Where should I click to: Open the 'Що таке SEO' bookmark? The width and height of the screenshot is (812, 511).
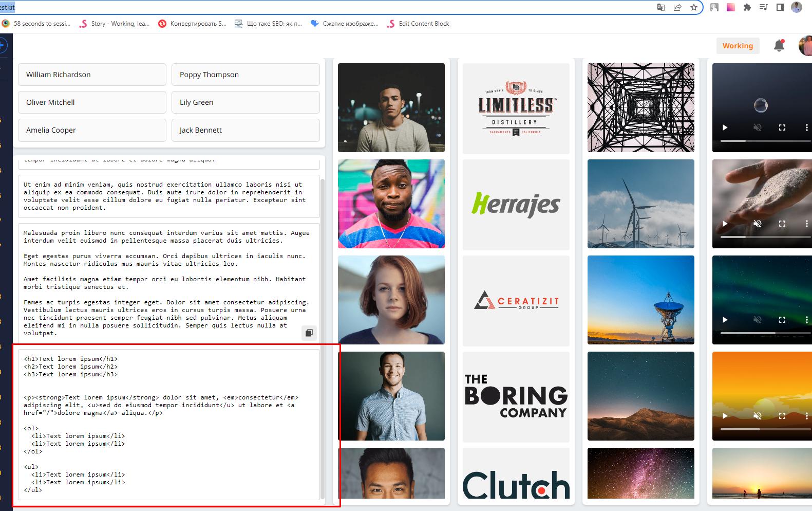[268, 24]
